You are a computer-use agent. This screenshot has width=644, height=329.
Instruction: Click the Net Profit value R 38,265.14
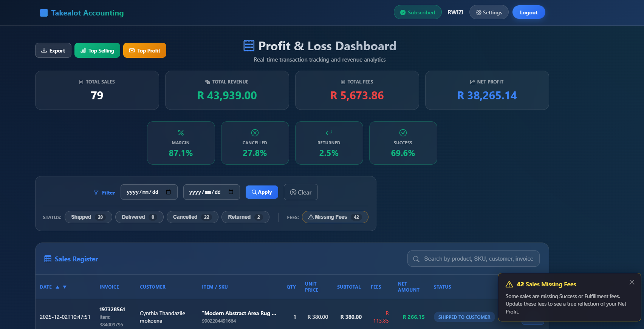click(487, 96)
